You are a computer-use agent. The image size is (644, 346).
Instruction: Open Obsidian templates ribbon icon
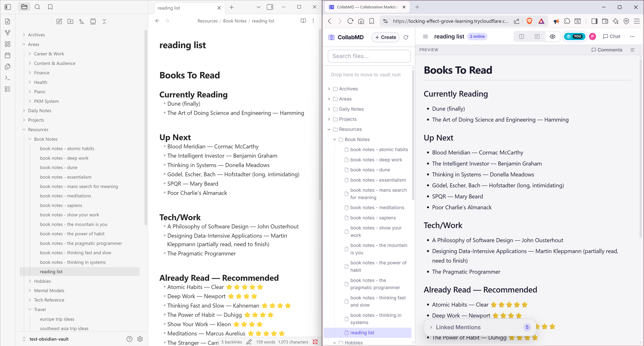tap(8, 67)
